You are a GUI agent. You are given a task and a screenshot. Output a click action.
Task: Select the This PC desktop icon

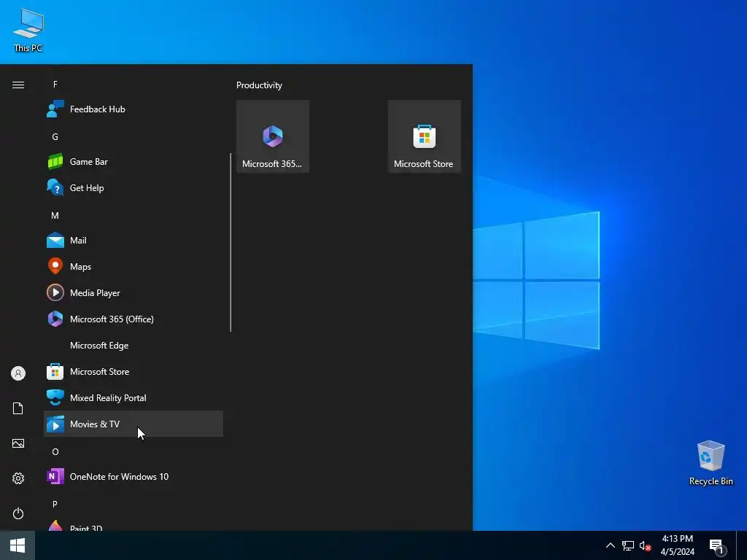[28, 31]
